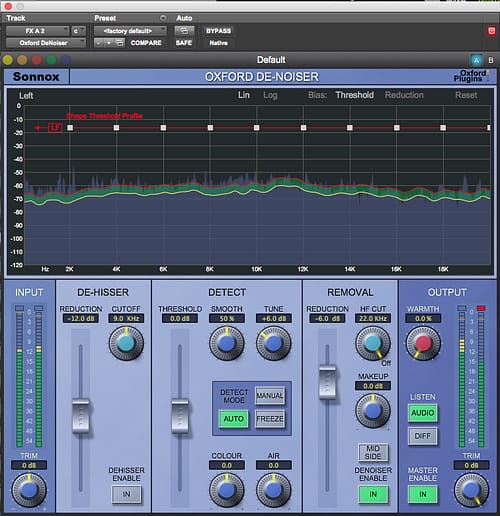This screenshot has width=500, height=516.
Task: Click the Tune value +6.0 dB field
Action: click(x=274, y=319)
